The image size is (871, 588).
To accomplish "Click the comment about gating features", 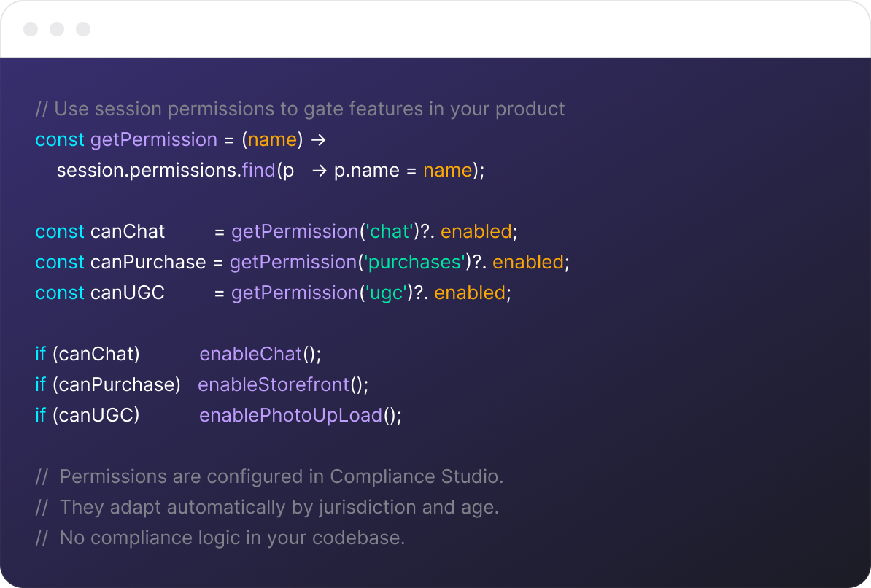I will coord(300,109).
